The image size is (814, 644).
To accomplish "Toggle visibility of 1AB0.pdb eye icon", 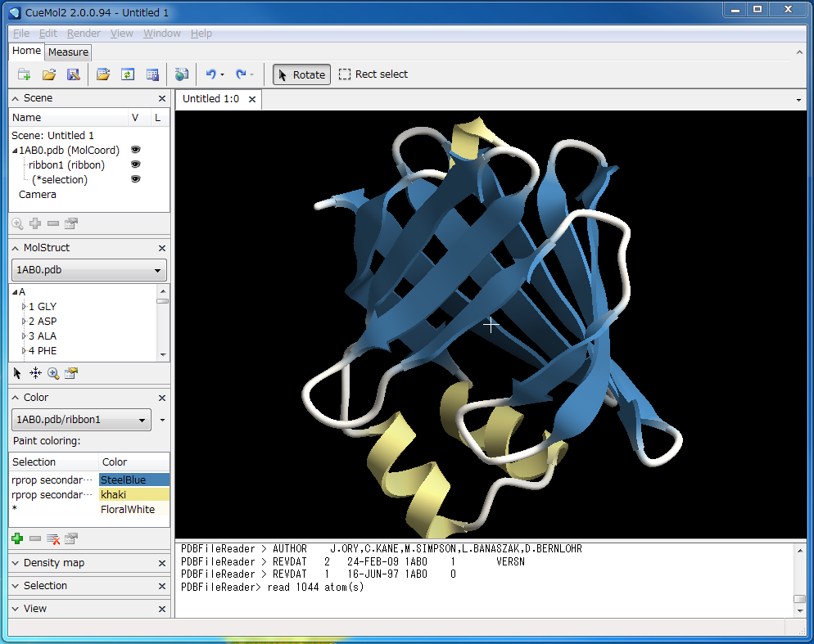I will click(x=135, y=150).
